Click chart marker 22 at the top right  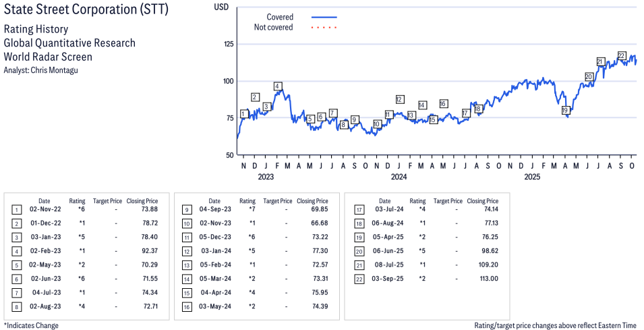(622, 56)
